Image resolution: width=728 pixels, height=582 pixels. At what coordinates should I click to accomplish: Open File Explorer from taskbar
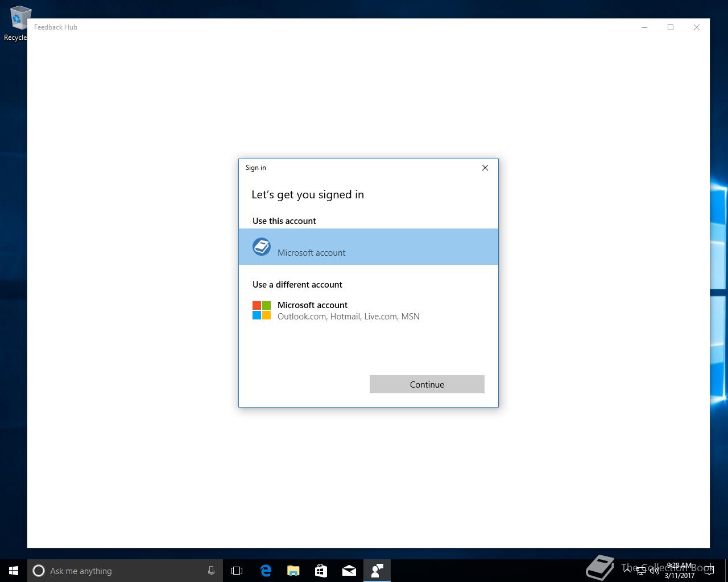[293, 571]
